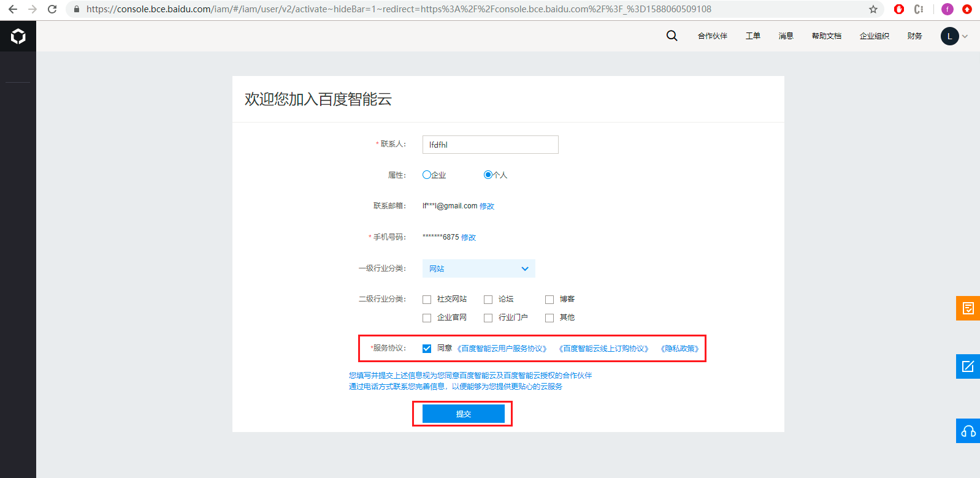Open the 百度智能云用户服务协议 link
This screenshot has height=478, width=980.
pyautogui.click(x=502, y=349)
